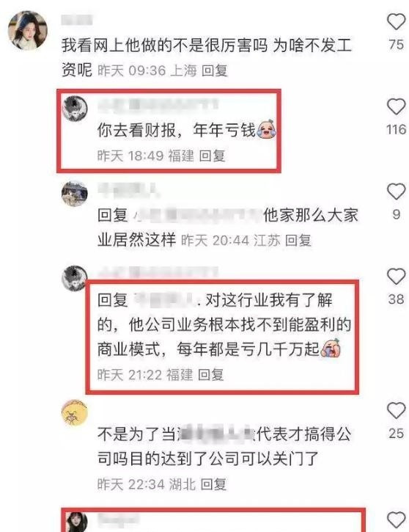Reply to the 21:22 福建 comment

tap(211, 375)
